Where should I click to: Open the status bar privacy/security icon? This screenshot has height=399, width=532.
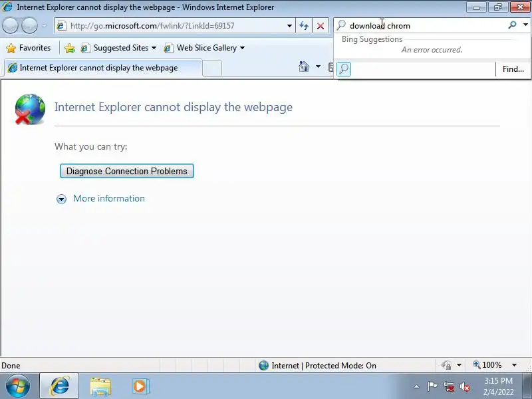[446, 365]
